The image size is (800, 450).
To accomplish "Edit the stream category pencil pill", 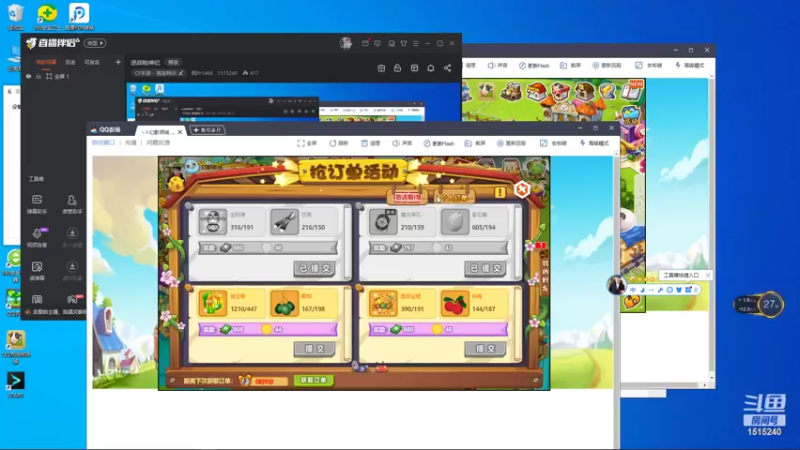I will [158, 73].
